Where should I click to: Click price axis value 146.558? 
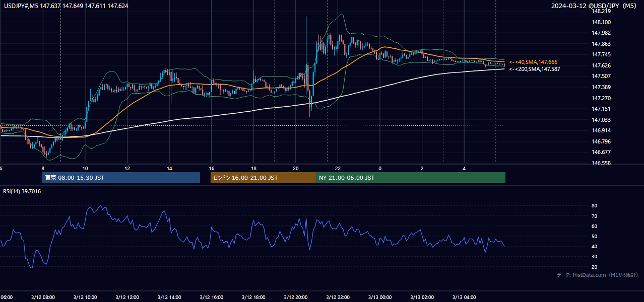602,163
